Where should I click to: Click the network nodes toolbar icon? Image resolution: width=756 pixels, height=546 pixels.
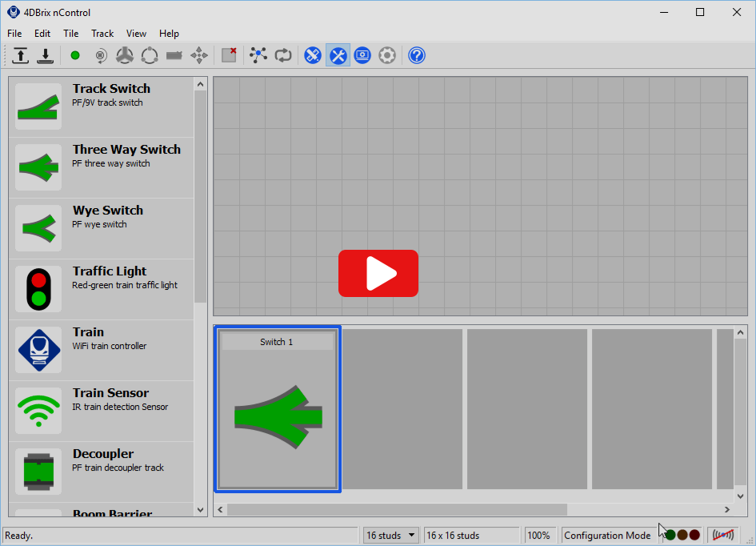258,55
